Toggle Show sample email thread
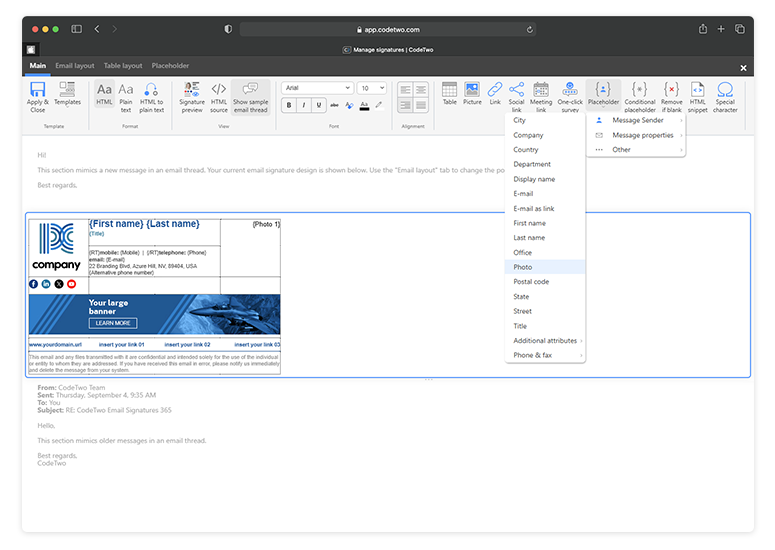Viewport: 775px width, 550px height. 251,97
